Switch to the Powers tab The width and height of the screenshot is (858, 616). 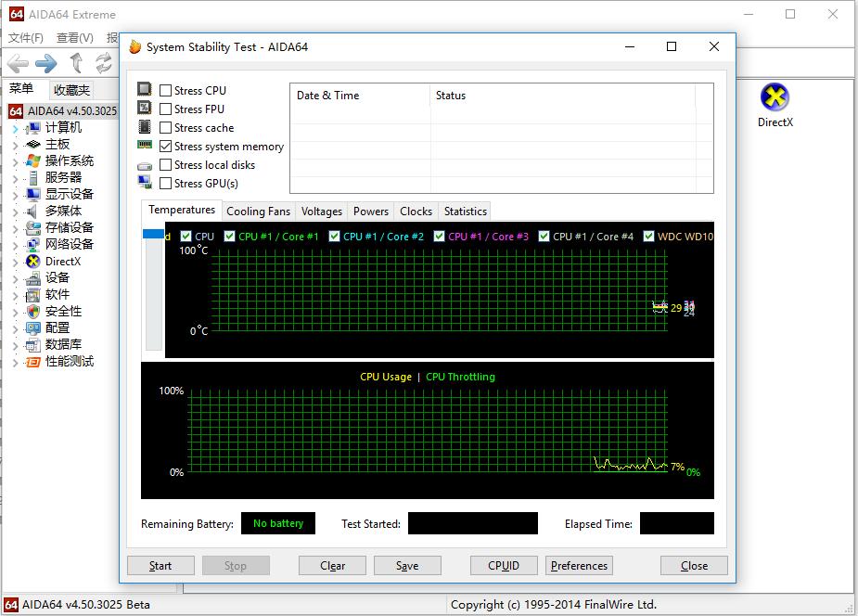[x=370, y=212]
